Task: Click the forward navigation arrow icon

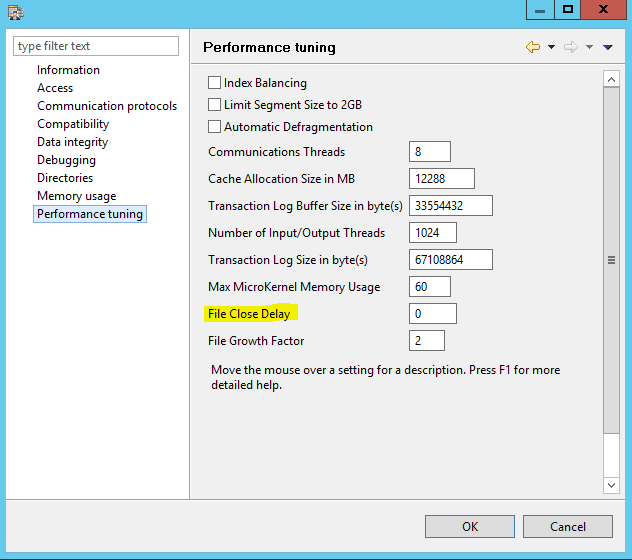Action: point(571,48)
